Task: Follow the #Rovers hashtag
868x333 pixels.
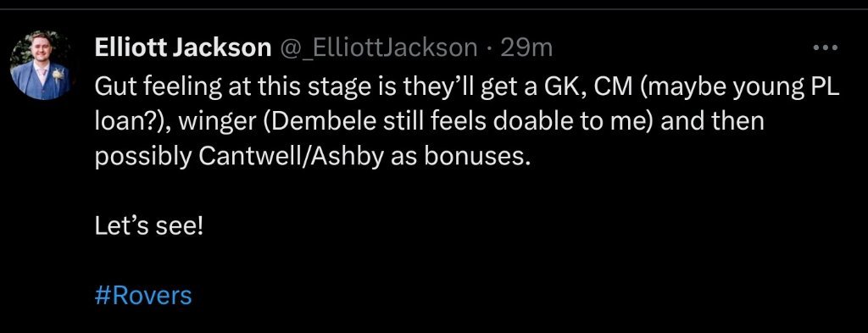Action: click(143, 296)
